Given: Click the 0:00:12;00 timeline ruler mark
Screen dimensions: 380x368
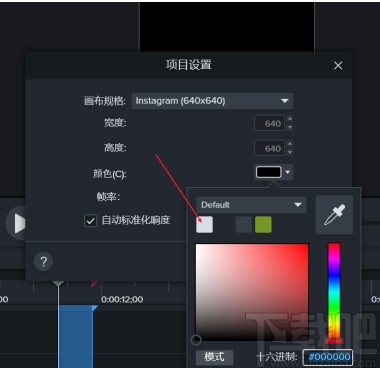Looking at the screenshot, I should tap(122, 299).
